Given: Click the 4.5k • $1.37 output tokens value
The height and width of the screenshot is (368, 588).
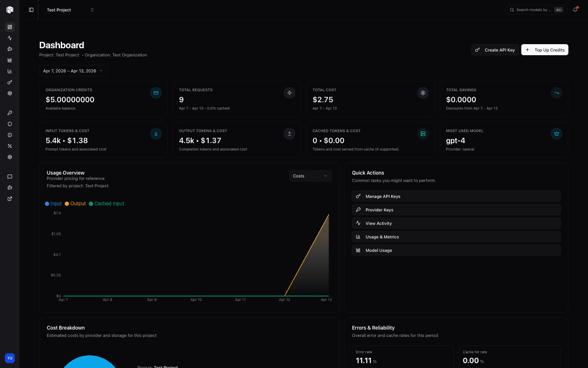Looking at the screenshot, I should coord(200,141).
